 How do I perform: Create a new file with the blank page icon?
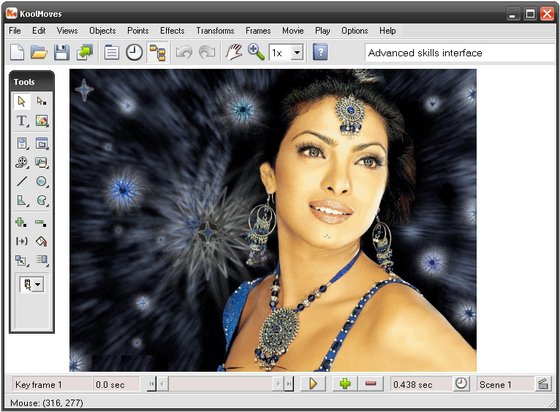click(17, 52)
